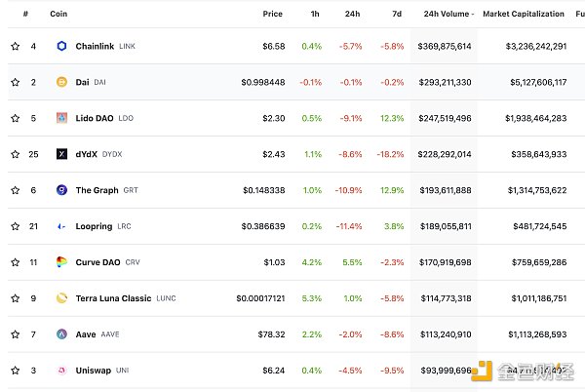The height and width of the screenshot is (392, 585).
Task: Click The Graph coin logo icon
Action: point(61,190)
